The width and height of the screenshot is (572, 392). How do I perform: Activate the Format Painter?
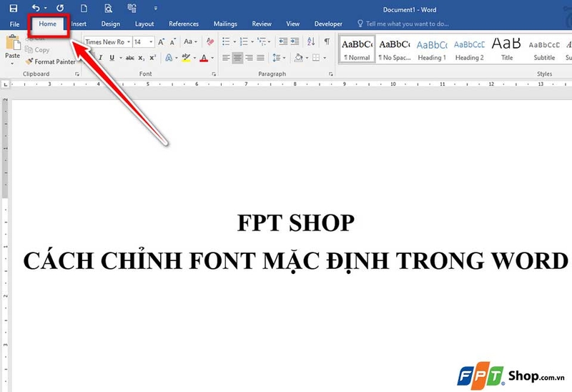(x=50, y=62)
